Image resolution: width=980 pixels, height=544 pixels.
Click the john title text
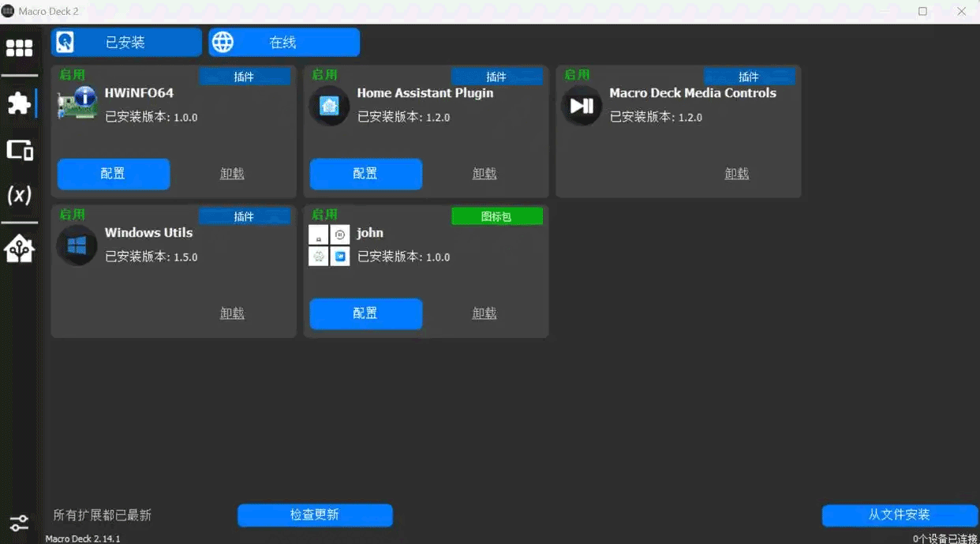tap(370, 233)
